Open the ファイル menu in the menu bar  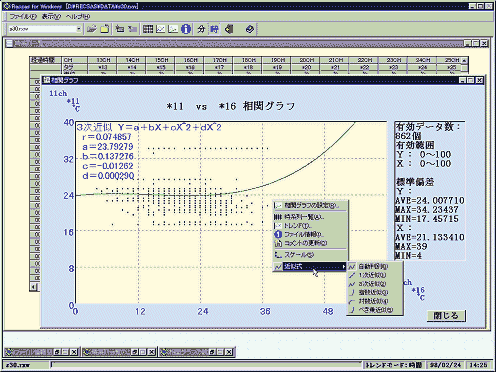tap(23, 16)
